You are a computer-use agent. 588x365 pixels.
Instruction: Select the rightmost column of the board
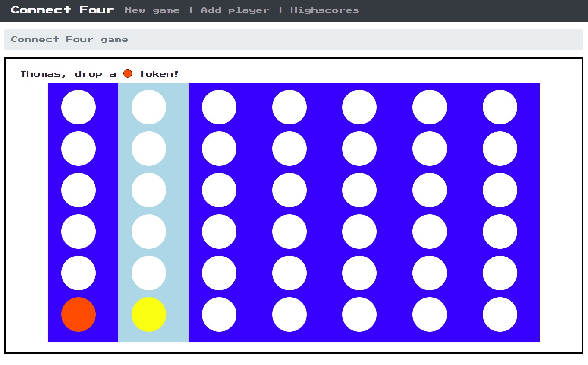tap(500, 190)
